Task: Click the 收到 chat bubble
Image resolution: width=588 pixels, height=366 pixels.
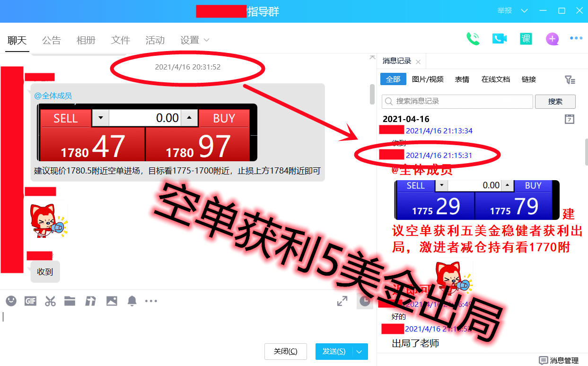Action: (45, 272)
